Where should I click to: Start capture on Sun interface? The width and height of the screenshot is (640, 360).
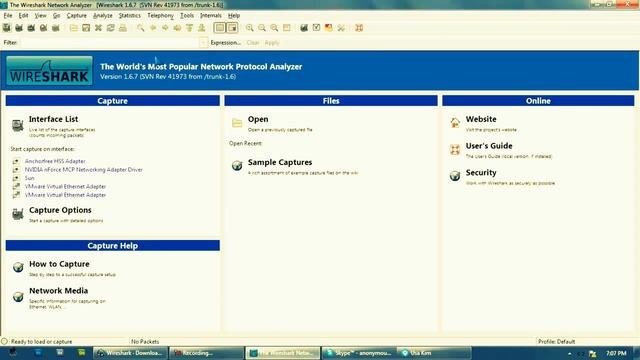click(29, 178)
